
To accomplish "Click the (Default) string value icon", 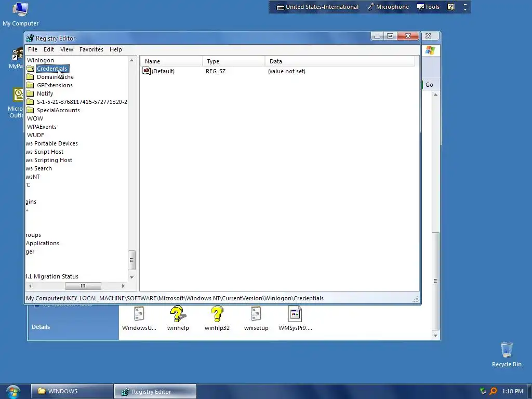I will pyautogui.click(x=147, y=71).
